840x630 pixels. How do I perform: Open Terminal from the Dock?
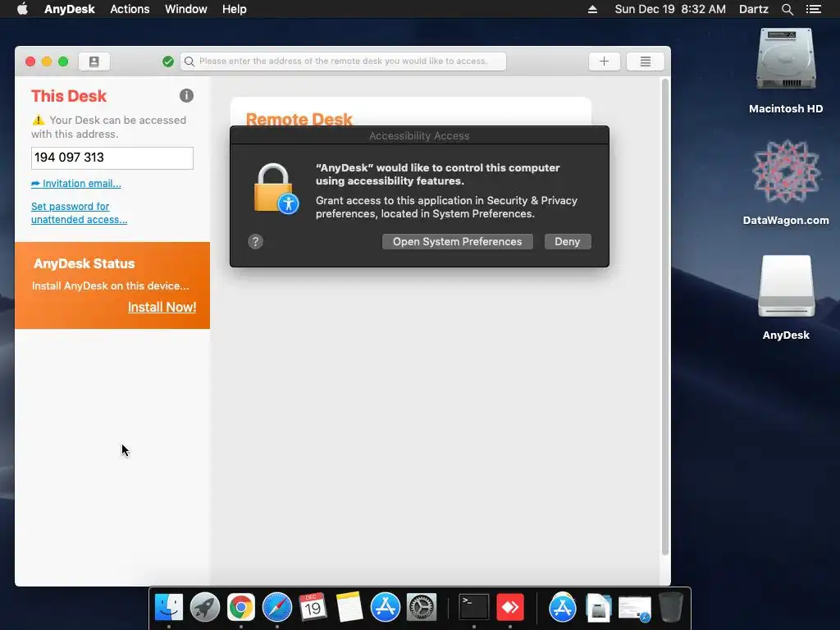[474, 608]
